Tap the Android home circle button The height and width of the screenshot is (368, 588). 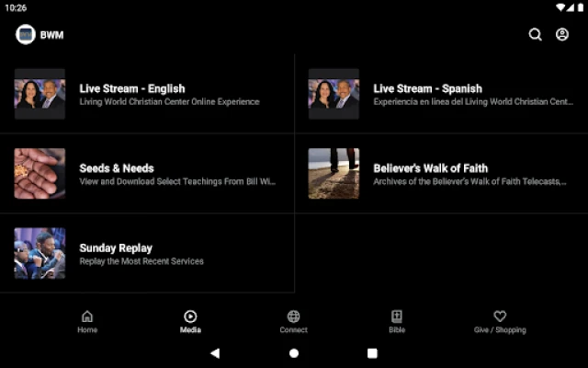coord(294,353)
